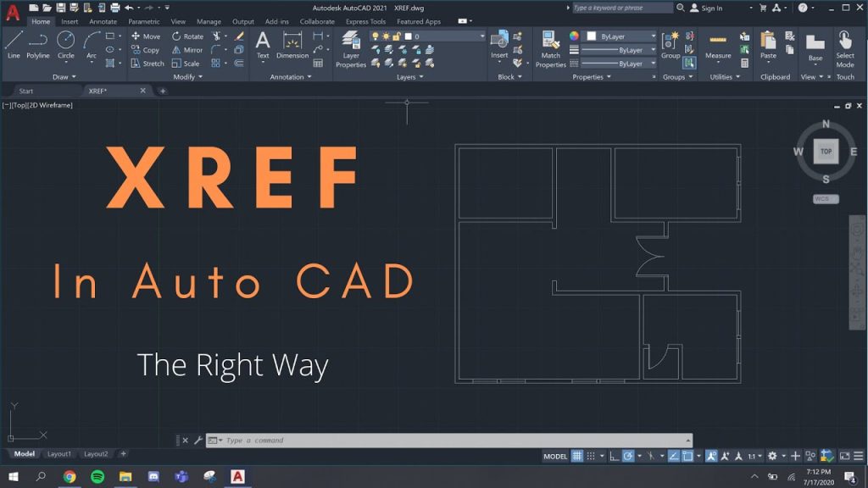The height and width of the screenshot is (488, 868).
Task: Expand the Annotation panel
Action: [x=291, y=77]
